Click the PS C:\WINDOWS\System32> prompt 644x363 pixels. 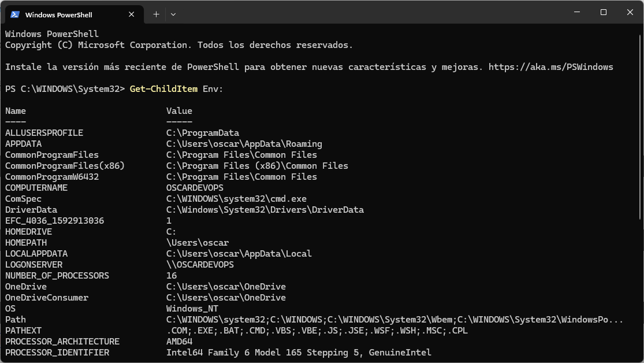pyautogui.click(x=65, y=89)
